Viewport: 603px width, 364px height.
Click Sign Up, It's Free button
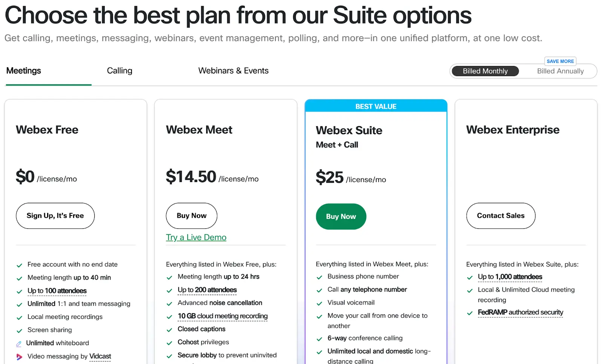click(x=55, y=216)
